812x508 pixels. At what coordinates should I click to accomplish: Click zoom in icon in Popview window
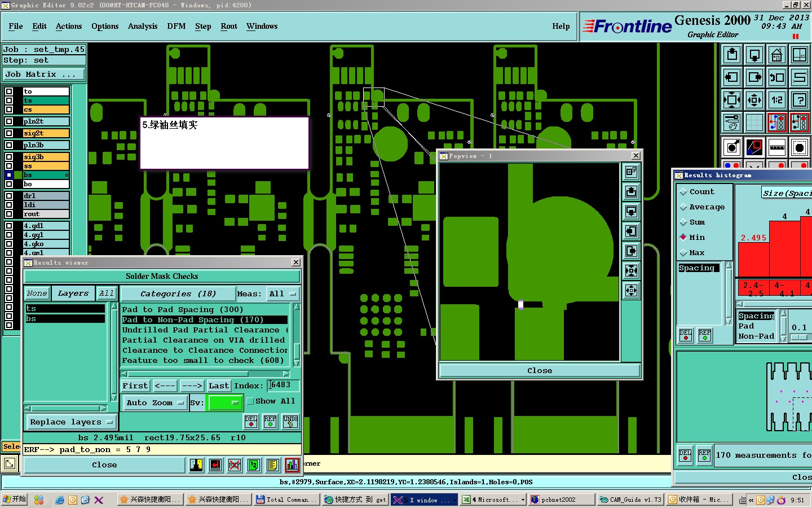coord(631,271)
